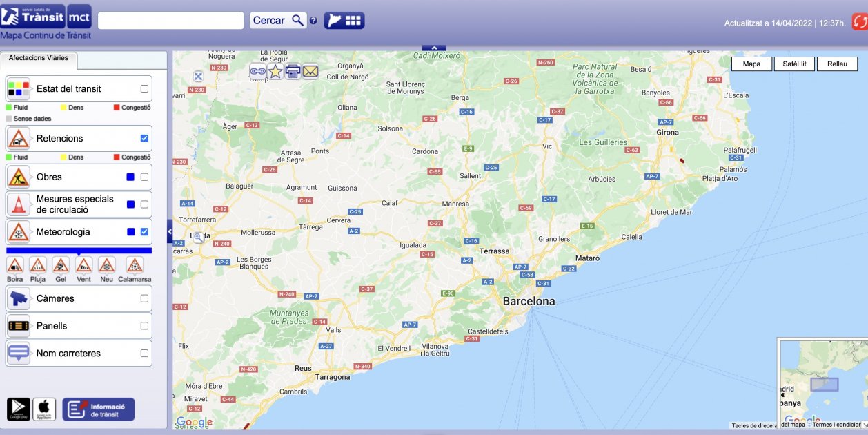
Task: Click the traffic cone icon for Mesures especials
Action: [19, 204]
